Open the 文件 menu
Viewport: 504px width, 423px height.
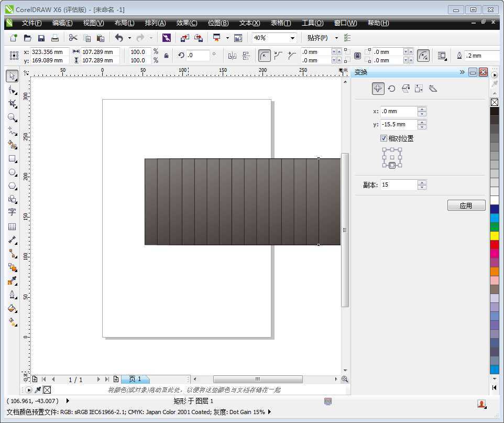tap(31, 23)
